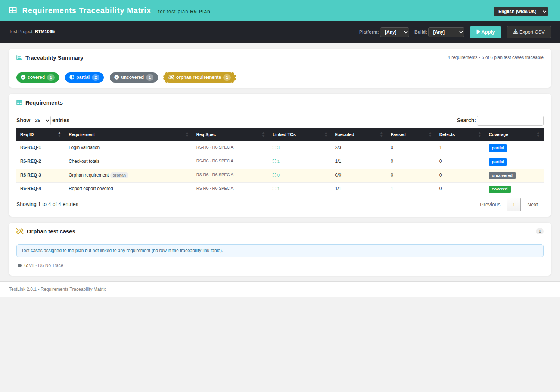Click the partial badge for Login validation
The image size is (560, 392).
(498, 148)
